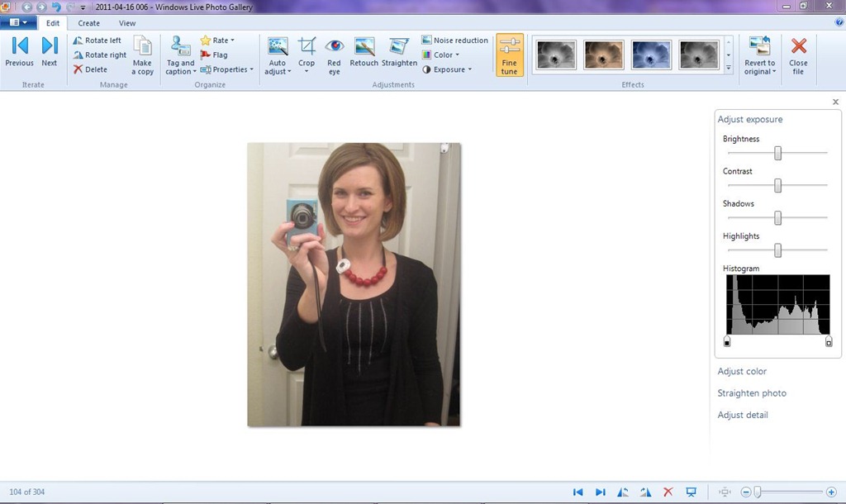Click the histogram black point handle
Viewport: 846px width, 504px height.
coord(727,341)
